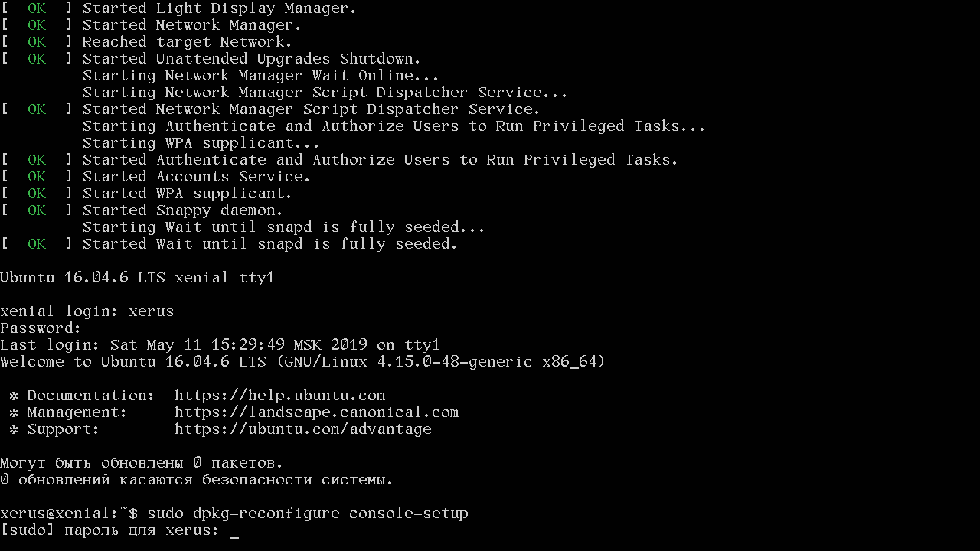Click the 'Могут быть обновлены 0 пакетов' line
The height and width of the screenshot is (551, 980).
coord(142,463)
